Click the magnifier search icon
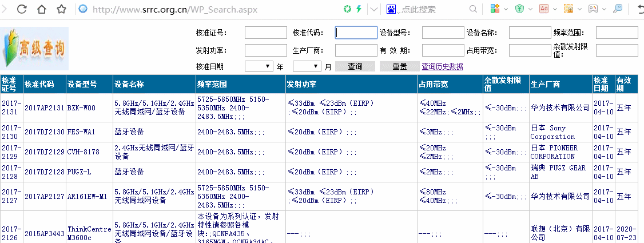644x243 pixels. point(473,9)
